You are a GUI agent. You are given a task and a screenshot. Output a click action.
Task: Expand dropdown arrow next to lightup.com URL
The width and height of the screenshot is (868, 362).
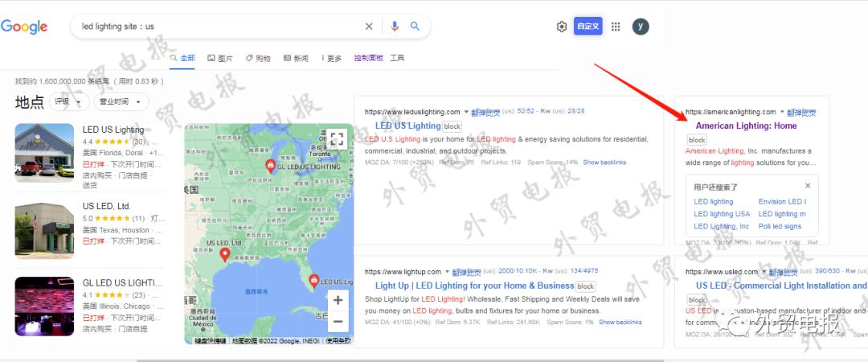click(x=447, y=272)
